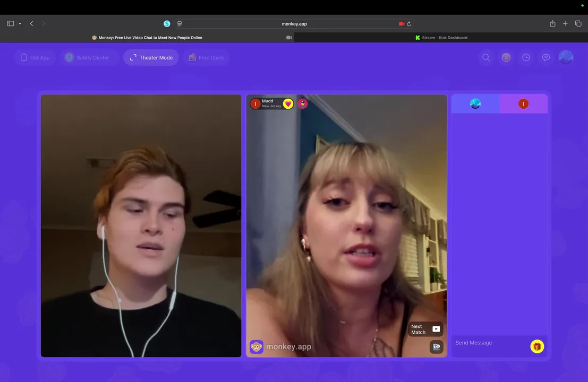
Task: Switch to the Stream - Kick Dashboard tab
Action: 441,38
